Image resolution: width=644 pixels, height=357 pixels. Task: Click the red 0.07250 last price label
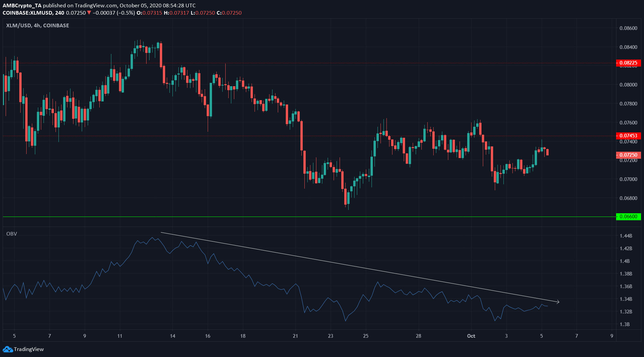628,155
